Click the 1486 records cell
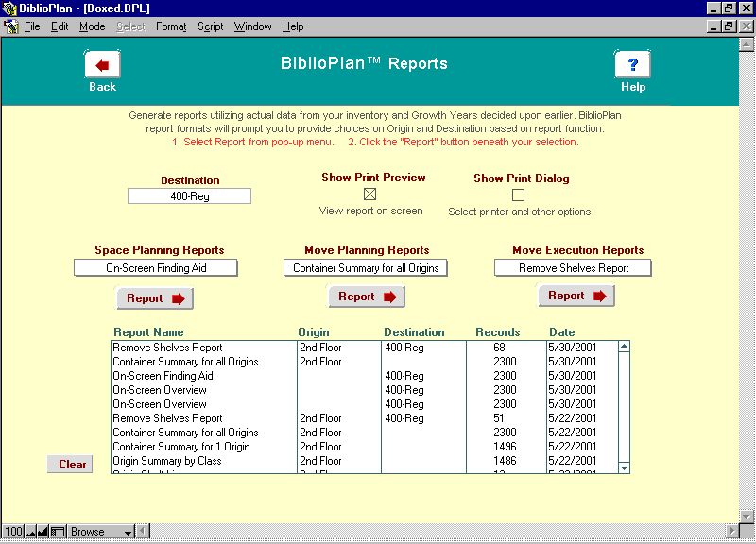Screen dimensions: 756x544 (505, 461)
